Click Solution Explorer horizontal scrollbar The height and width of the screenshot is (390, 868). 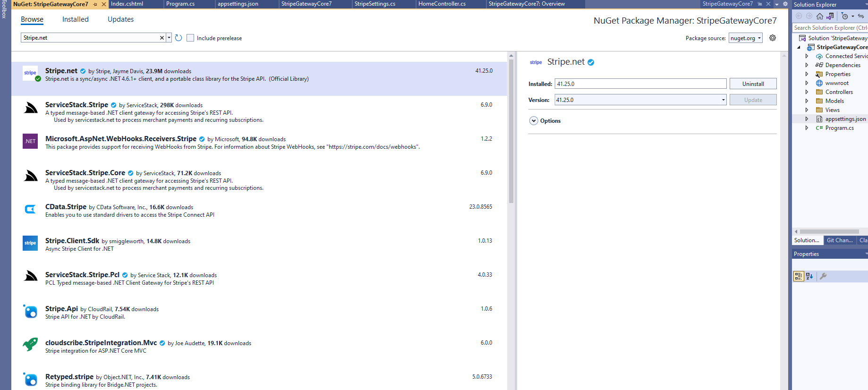tap(829, 231)
